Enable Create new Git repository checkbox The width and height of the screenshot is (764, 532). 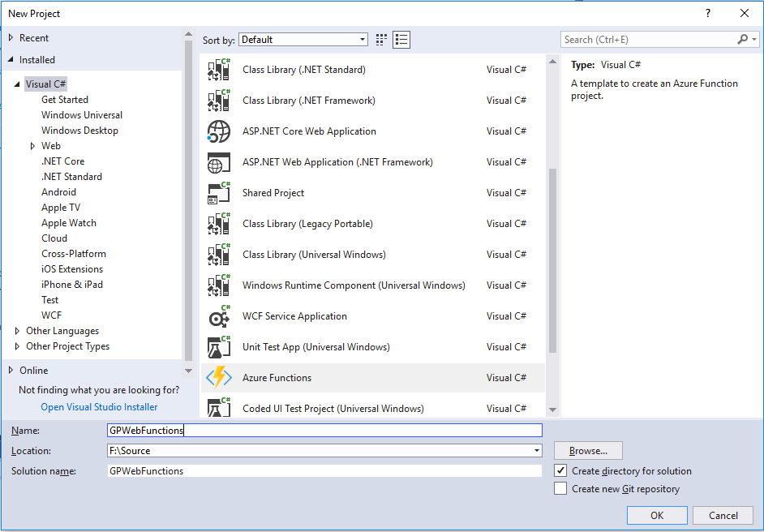point(560,489)
